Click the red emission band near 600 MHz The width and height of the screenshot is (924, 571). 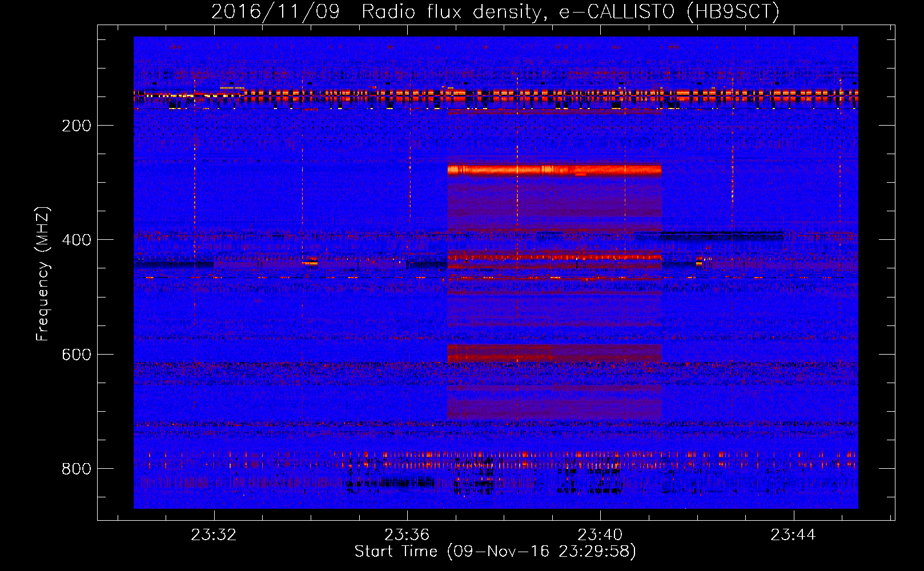[x=555, y=353]
